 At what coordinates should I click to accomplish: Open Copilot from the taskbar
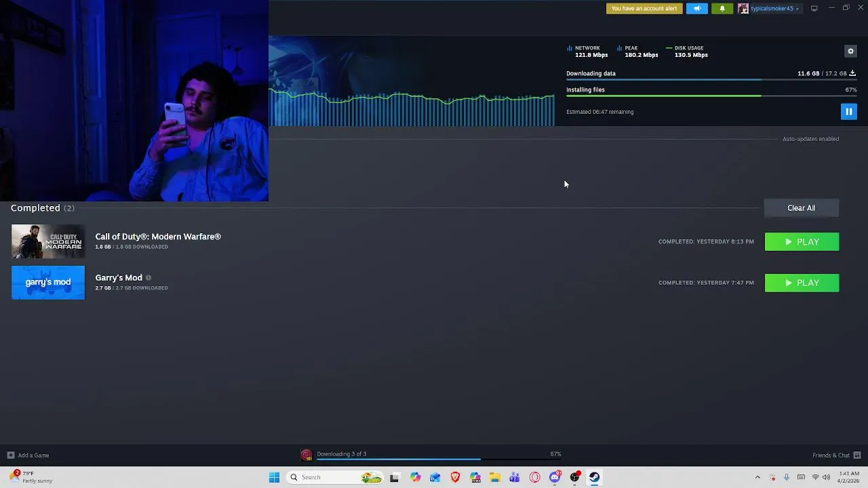click(415, 477)
